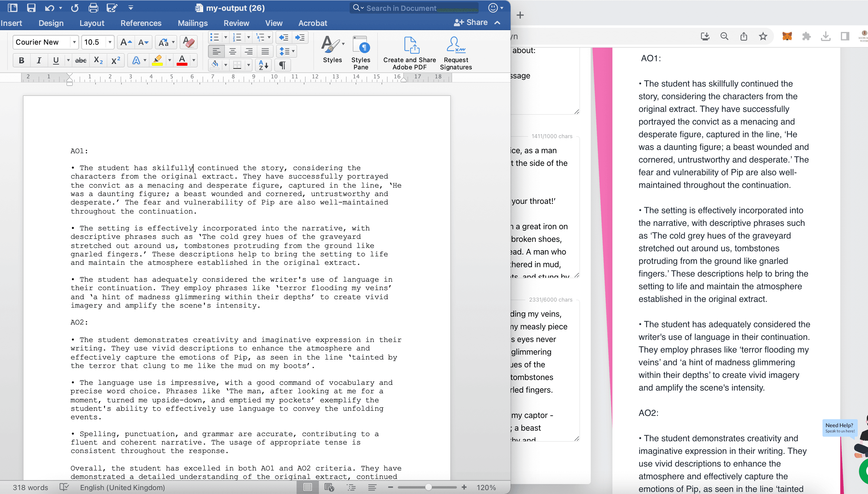868x494 pixels.
Task: Toggle Bold formatting
Action: coord(21,60)
